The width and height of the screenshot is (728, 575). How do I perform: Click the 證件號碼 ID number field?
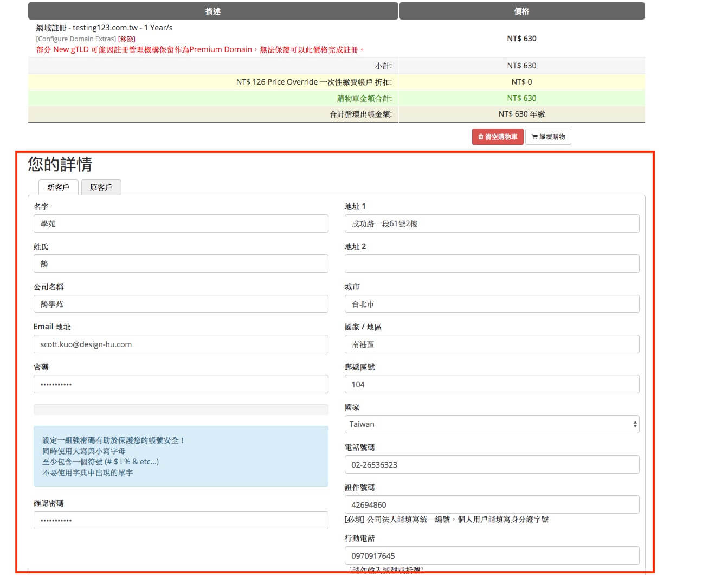(492, 504)
